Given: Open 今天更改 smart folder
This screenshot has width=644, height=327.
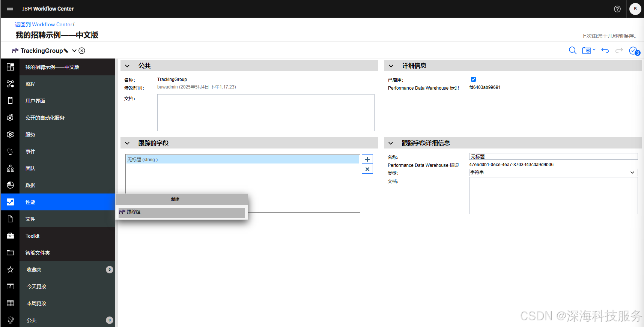Looking at the screenshot, I should click(x=68, y=286).
